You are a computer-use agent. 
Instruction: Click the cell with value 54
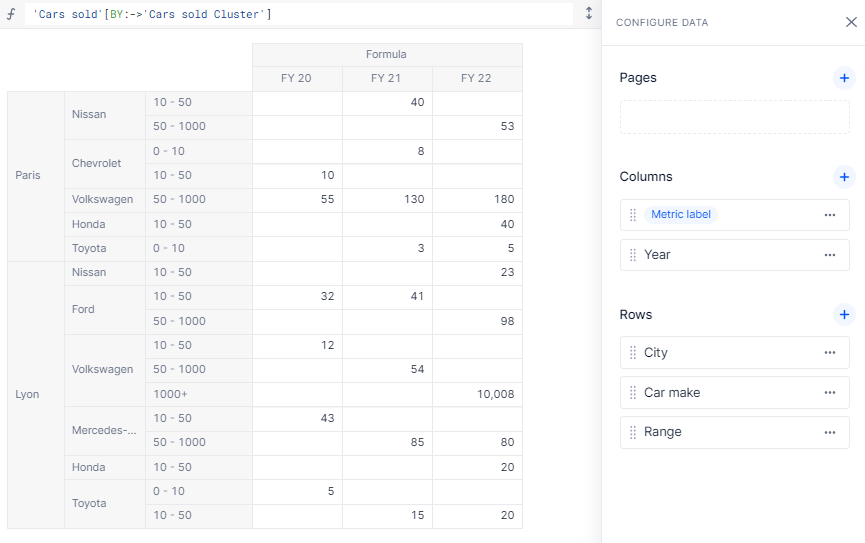[x=387, y=370]
